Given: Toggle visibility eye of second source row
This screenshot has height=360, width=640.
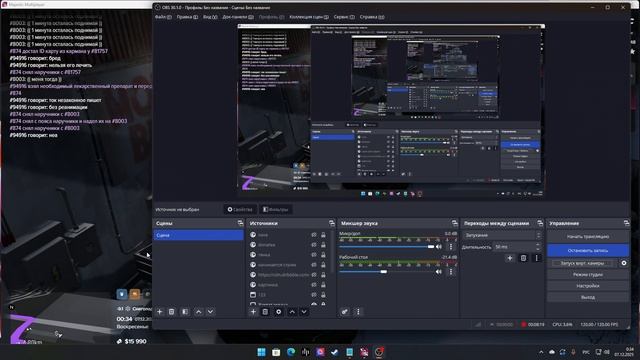Looking at the screenshot, I should click(314, 245).
